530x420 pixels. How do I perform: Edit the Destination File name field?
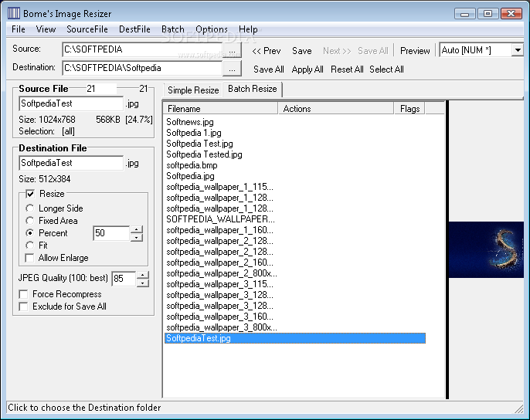71,163
